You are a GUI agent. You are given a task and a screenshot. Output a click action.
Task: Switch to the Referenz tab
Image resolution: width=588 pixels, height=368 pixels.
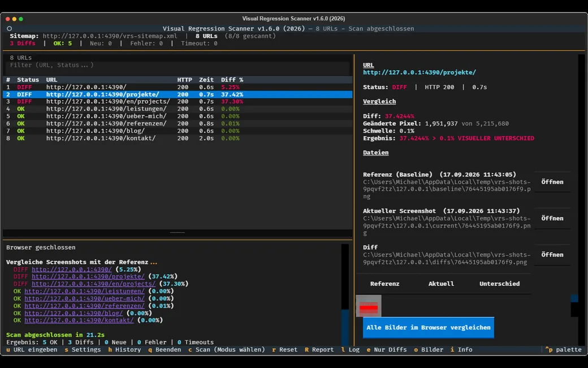coord(385,284)
